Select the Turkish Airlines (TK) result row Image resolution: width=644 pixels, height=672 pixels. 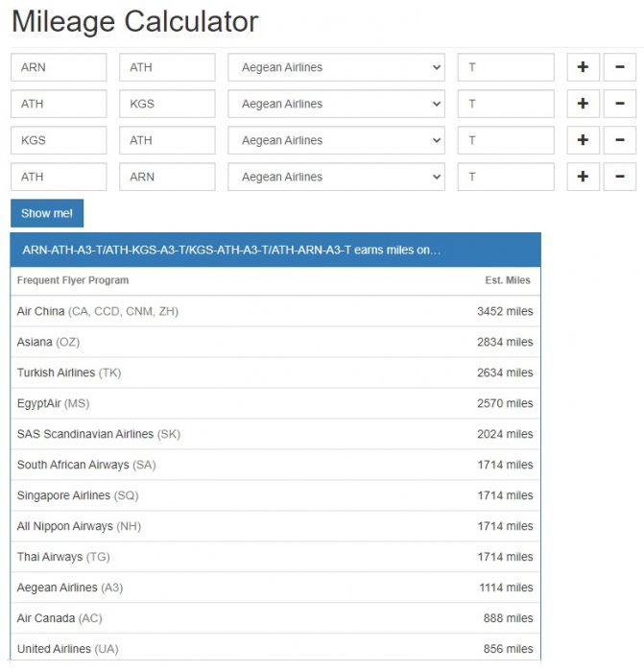[x=275, y=372]
